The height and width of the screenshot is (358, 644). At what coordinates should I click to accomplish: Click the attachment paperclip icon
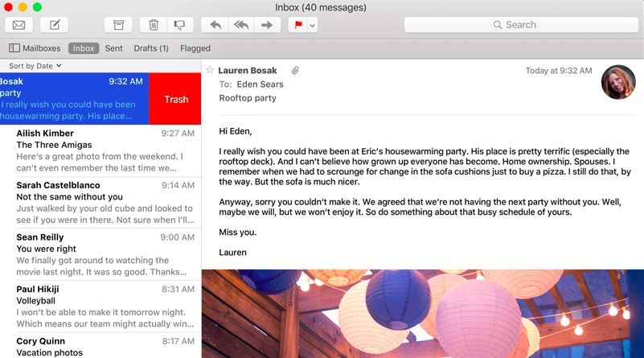(295, 71)
